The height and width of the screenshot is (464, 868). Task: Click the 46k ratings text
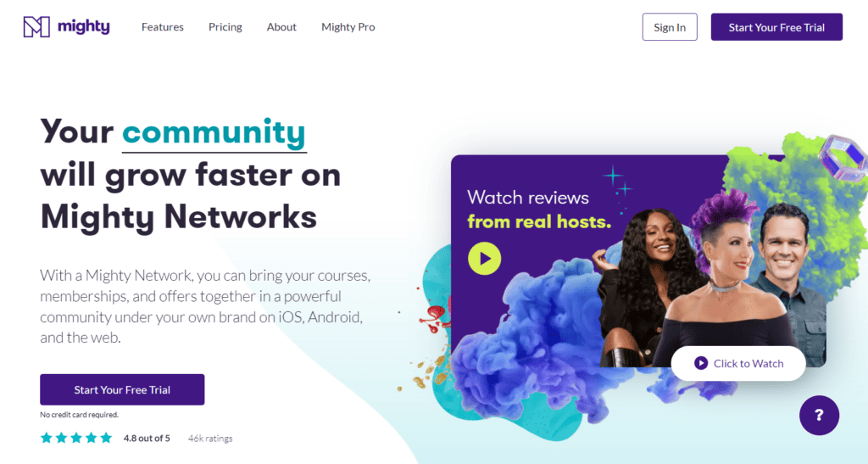click(210, 438)
